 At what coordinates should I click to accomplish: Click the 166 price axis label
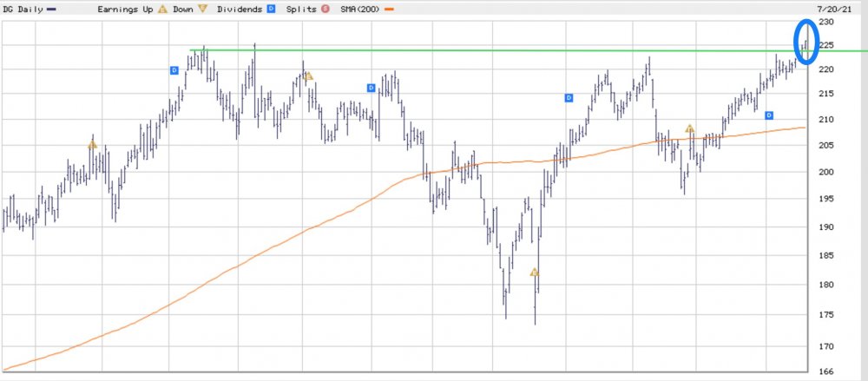825,371
